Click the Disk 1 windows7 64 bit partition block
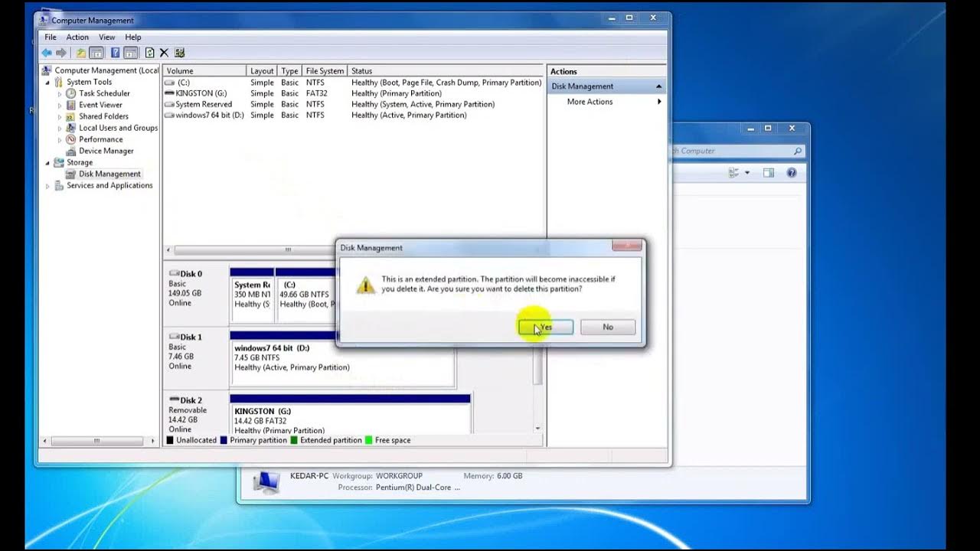 pos(342,358)
